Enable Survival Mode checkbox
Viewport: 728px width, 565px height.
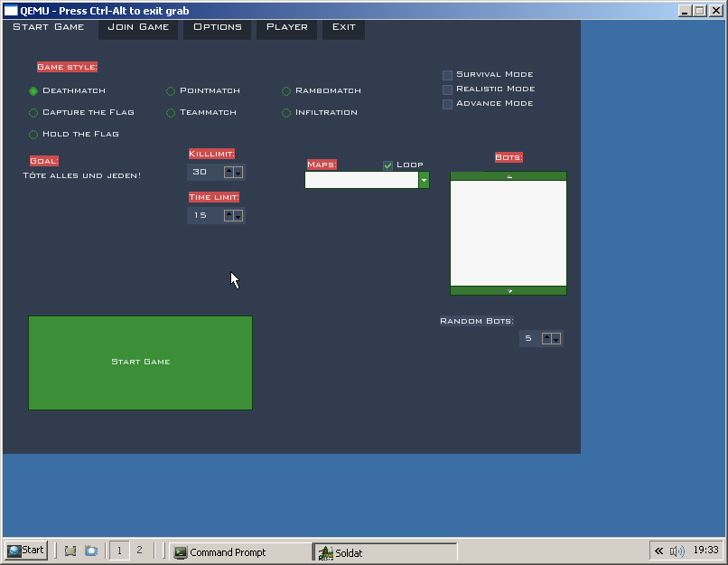coord(447,75)
